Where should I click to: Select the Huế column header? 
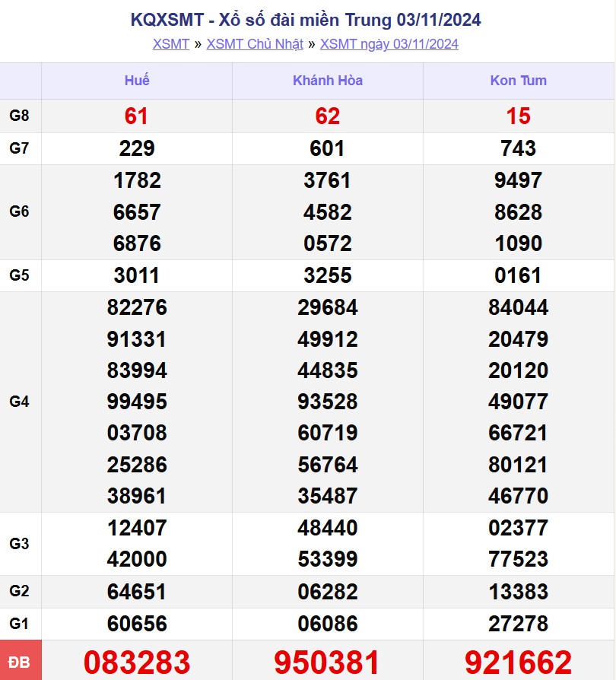click(x=137, y=81)
